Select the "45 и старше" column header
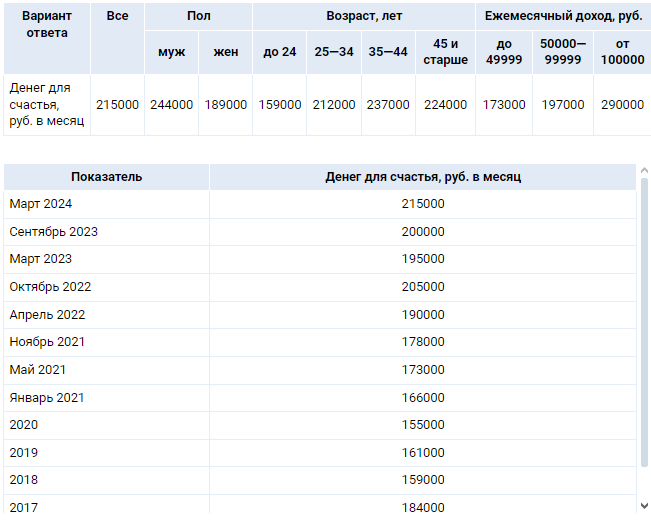The width and height of the screenshot is (651, 529). pos(445,52)
